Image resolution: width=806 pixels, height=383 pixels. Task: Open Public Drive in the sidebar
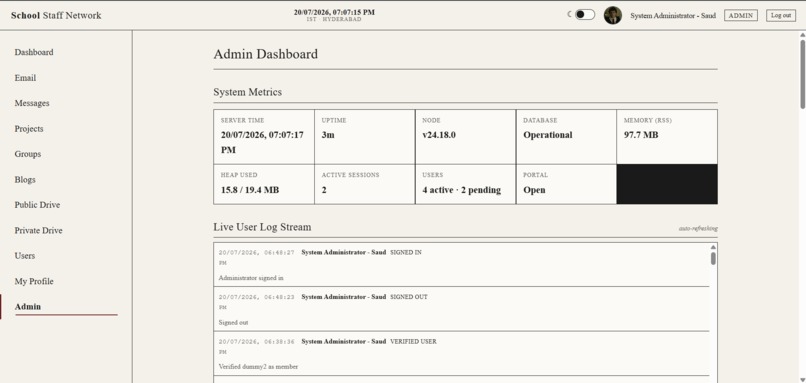37,205
